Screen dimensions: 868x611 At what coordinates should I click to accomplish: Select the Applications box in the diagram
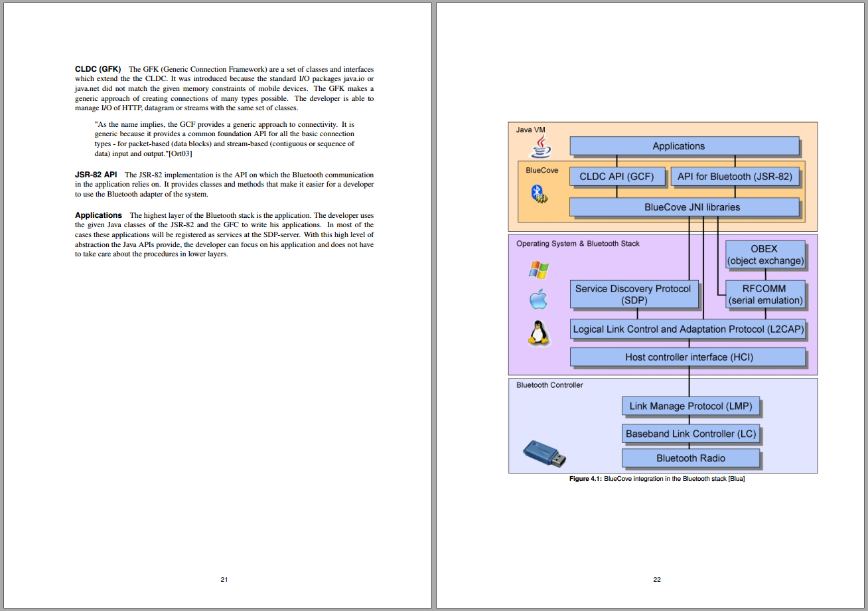click(684, 146)
